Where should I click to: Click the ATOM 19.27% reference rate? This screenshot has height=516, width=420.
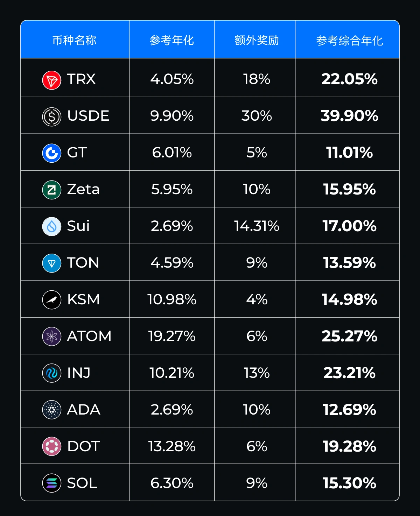tap(171, 336)
